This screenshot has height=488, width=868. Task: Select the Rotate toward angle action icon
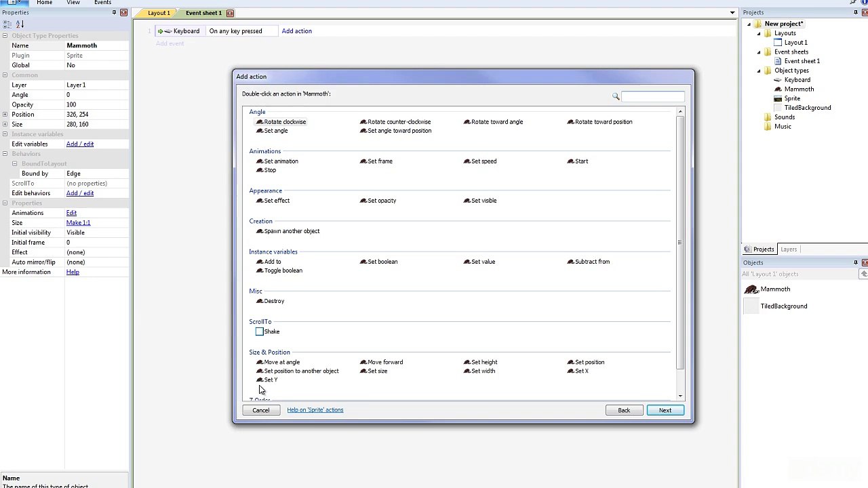467,122
